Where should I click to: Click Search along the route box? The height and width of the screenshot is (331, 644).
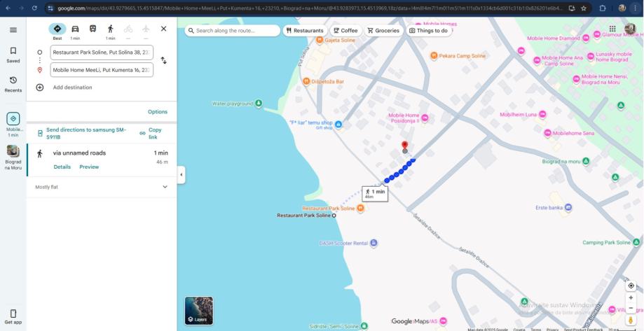pos(233,31)
